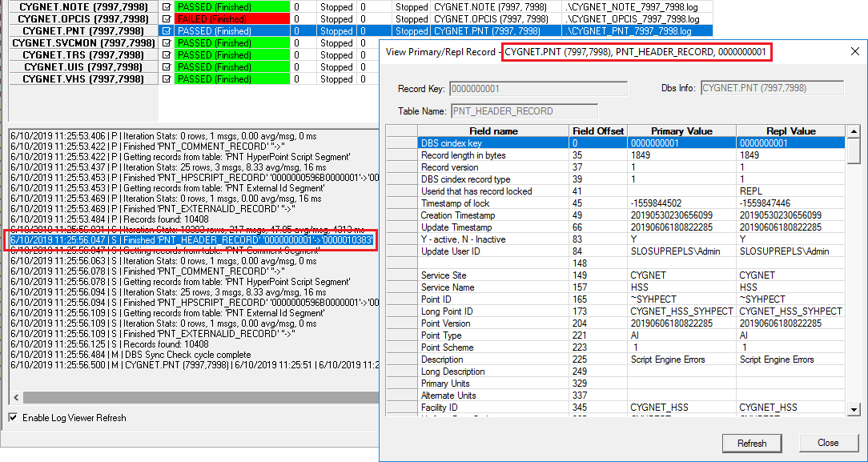Toggle checkbox in CYGNET.PNT row
The image size is (868, 462).
(167, 31)
